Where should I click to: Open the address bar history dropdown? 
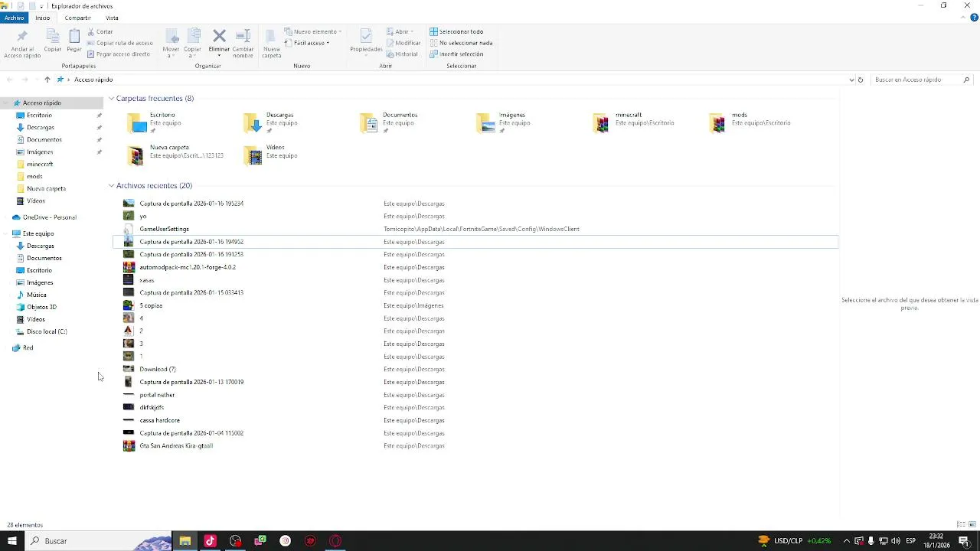point(851,80)
